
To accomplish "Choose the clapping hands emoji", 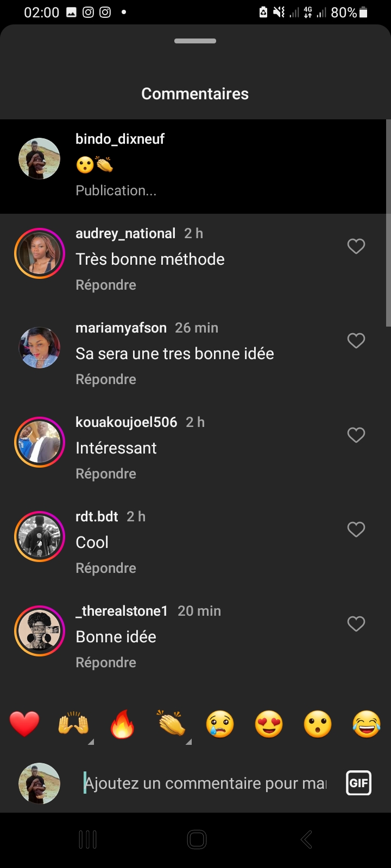I will [171, 724].
